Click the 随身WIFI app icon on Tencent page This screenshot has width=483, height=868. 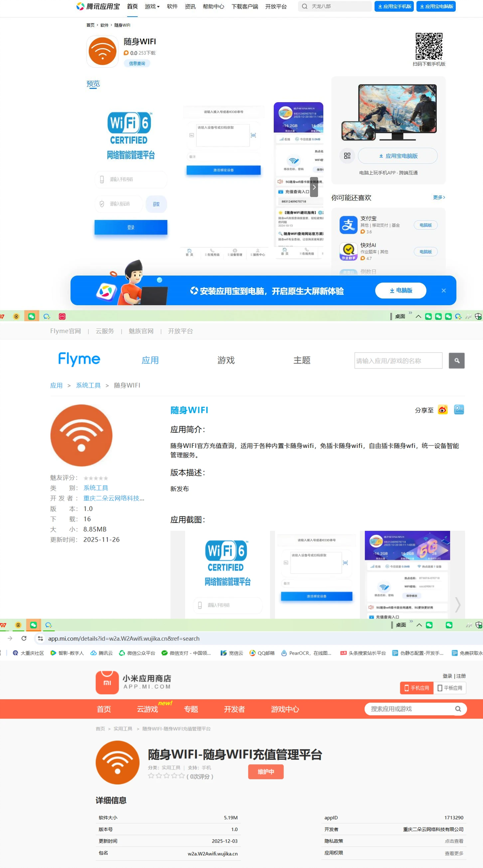(103, 51)
